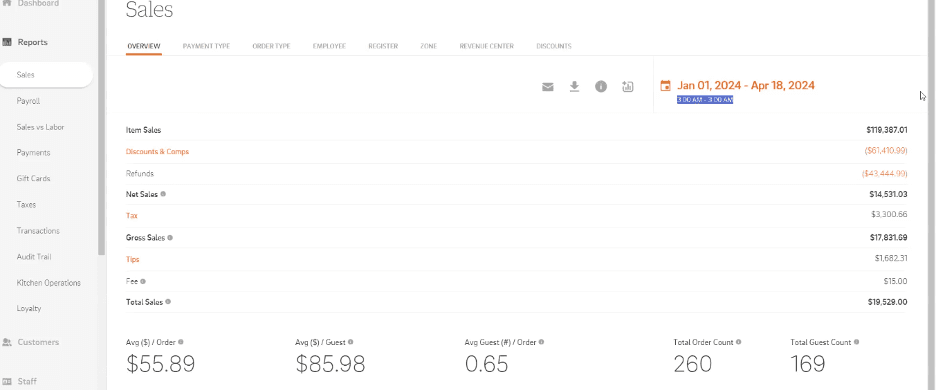Image resolution: width=936 pixels, height=390 pixels.
Task: Switch to the Payment Type tab
Action: pyautogui.click(x=207, y=46)
